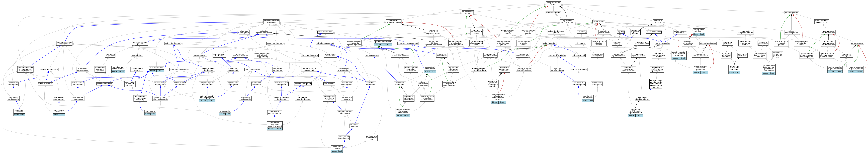
Task: Select the 'mesenchyme development' node
Action: pyautogui.click(x=408, y=43)
